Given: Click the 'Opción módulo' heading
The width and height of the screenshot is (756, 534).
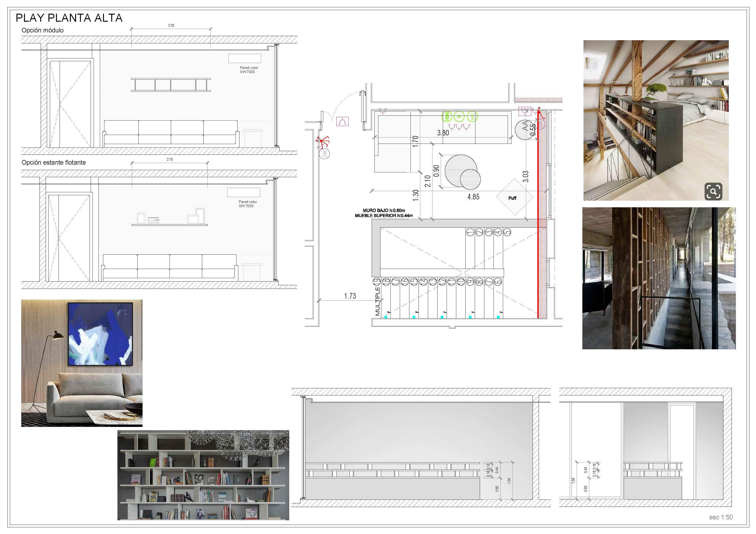Looking at the screenshot, I should tap(42, 30).
